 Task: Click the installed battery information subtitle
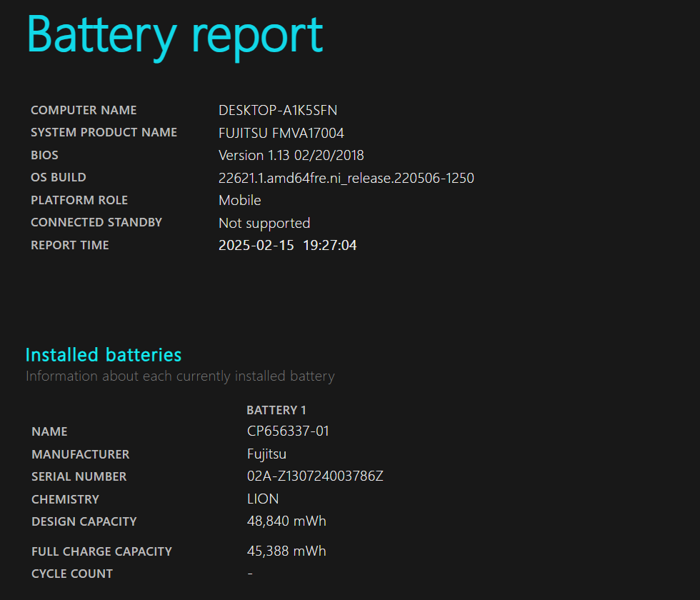click(x=180, y=376)
